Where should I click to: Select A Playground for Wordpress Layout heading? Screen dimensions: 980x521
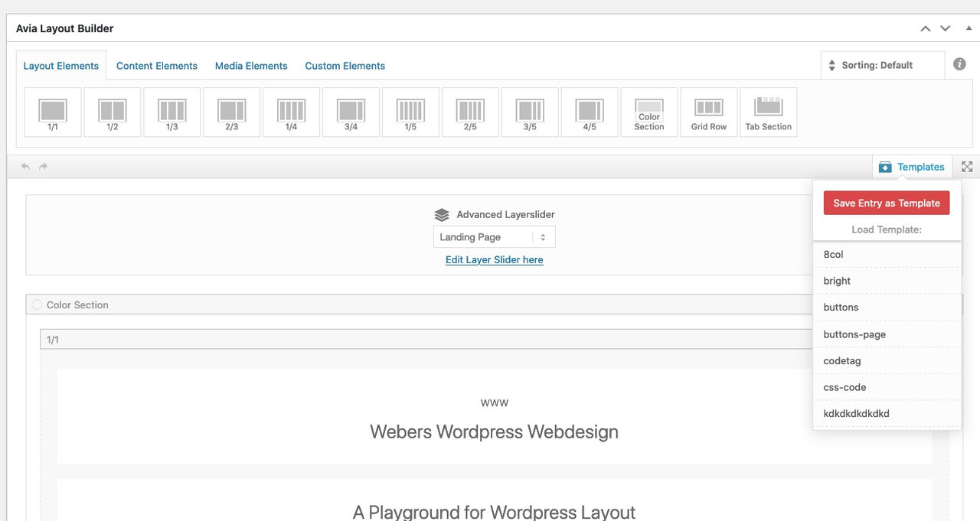pyautogui.click(x=495, y=512)
